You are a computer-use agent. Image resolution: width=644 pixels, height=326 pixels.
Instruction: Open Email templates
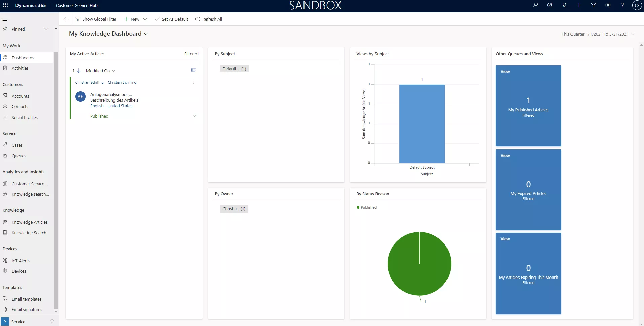pos(27,299)
